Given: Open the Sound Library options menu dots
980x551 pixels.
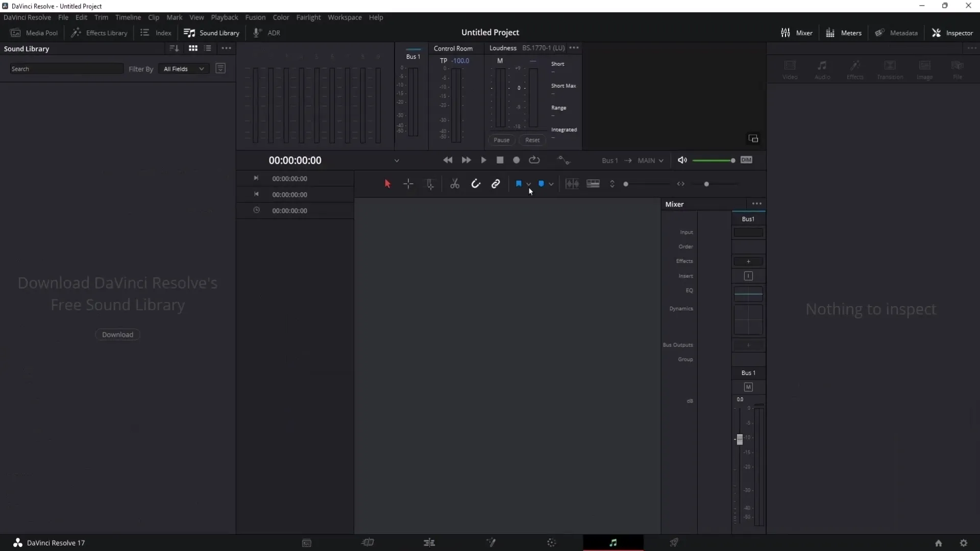Looking at the screenshot, I should (x=226, y=48).
